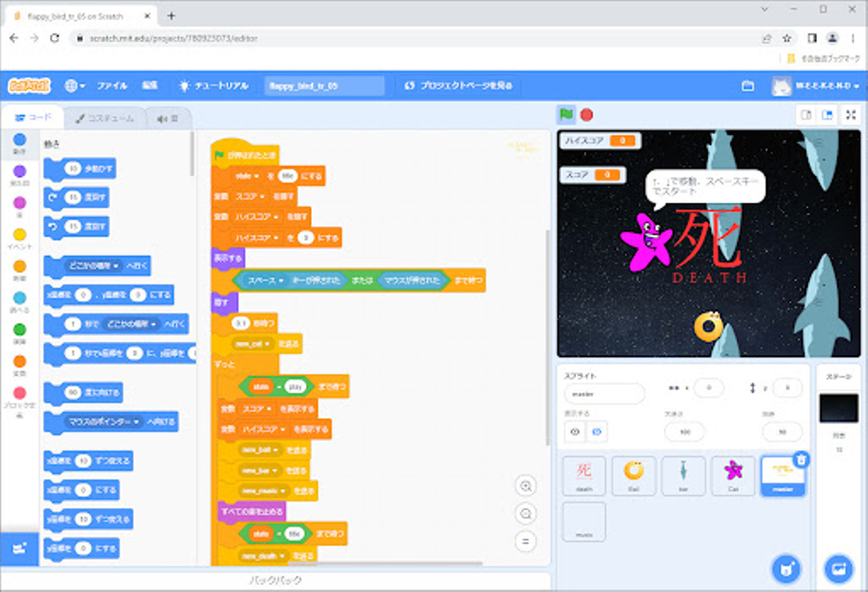This screenshot has height=592, width=868.
Task: Select the music sprite thumbnail
Action: coord(584,521)
